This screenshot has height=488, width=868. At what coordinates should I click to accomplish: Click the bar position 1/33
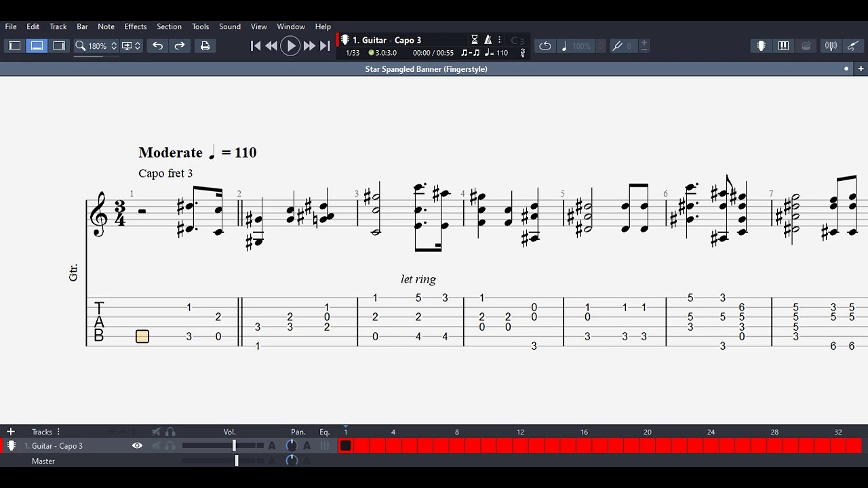(x=353, y=53)
